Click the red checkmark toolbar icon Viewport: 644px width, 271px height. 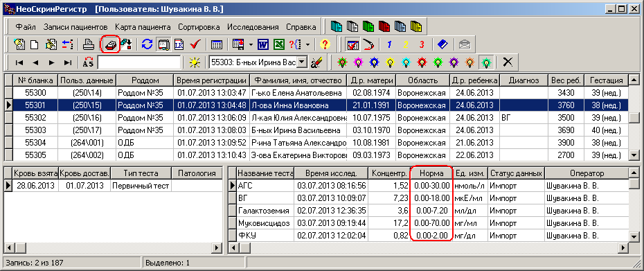pos(195,44)
